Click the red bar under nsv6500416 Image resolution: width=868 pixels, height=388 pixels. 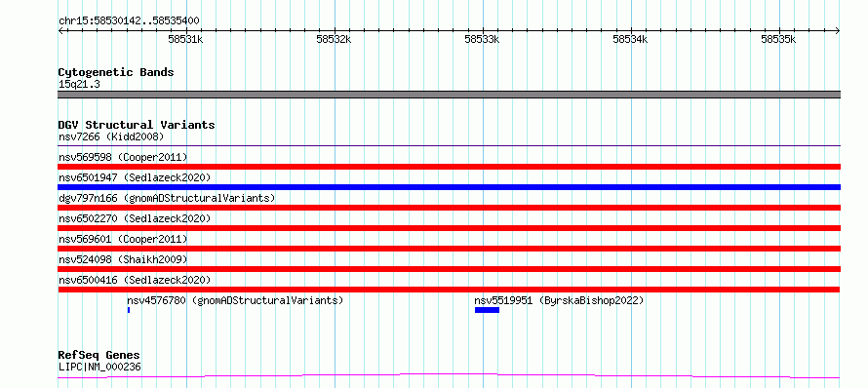click(x=449, y=290)
